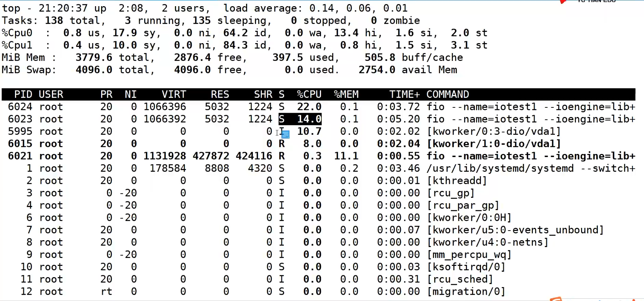This screenshot has height=301, width=644.
Task: Click the [ksoftirqd/0] process entry
Action: pos(466,267)
